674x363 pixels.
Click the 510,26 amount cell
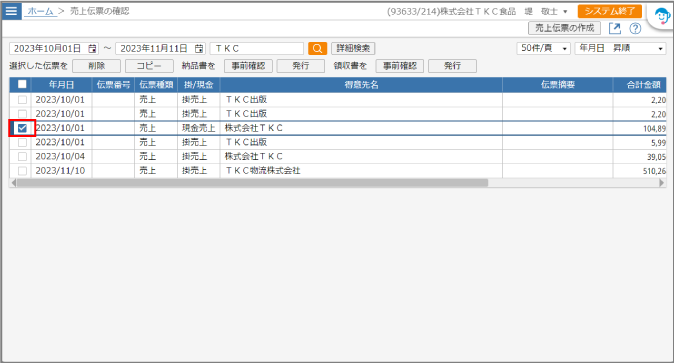click(640, 171)
